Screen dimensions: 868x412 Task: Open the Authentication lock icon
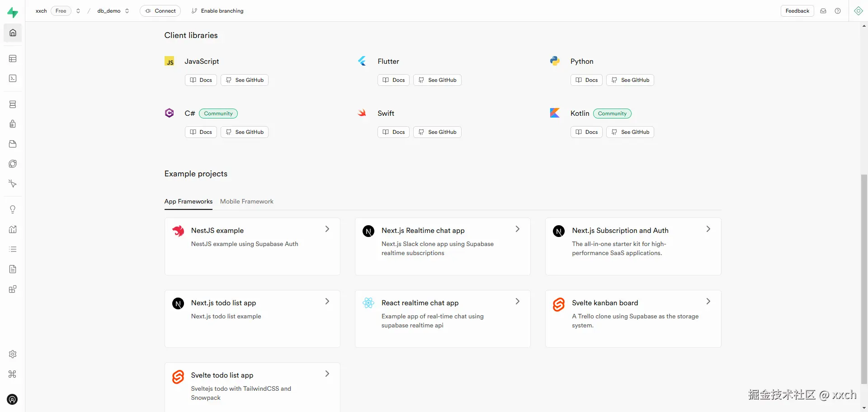13,124
